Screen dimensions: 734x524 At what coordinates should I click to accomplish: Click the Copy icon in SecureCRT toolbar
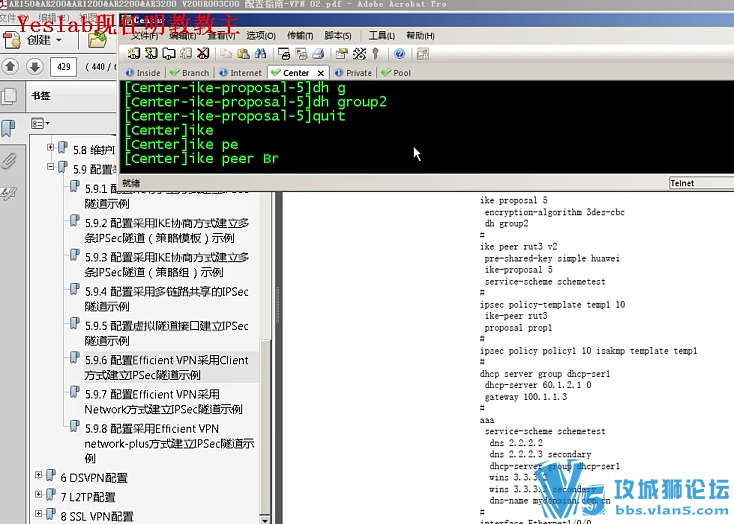tap(226, 53)
